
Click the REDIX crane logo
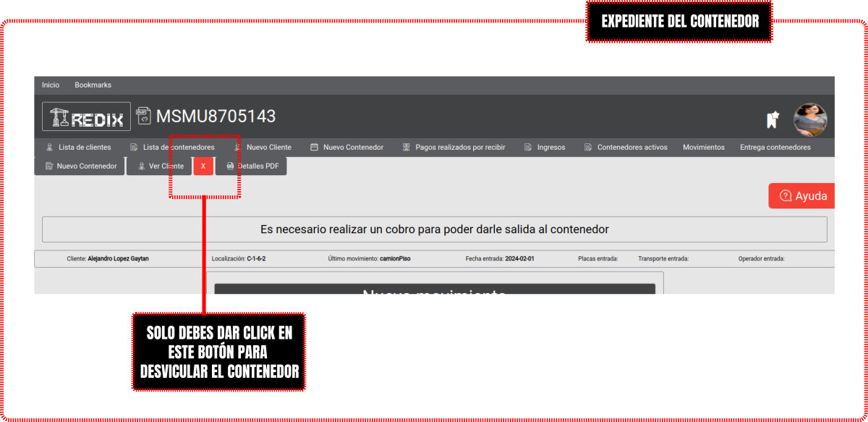click(86, 117)
